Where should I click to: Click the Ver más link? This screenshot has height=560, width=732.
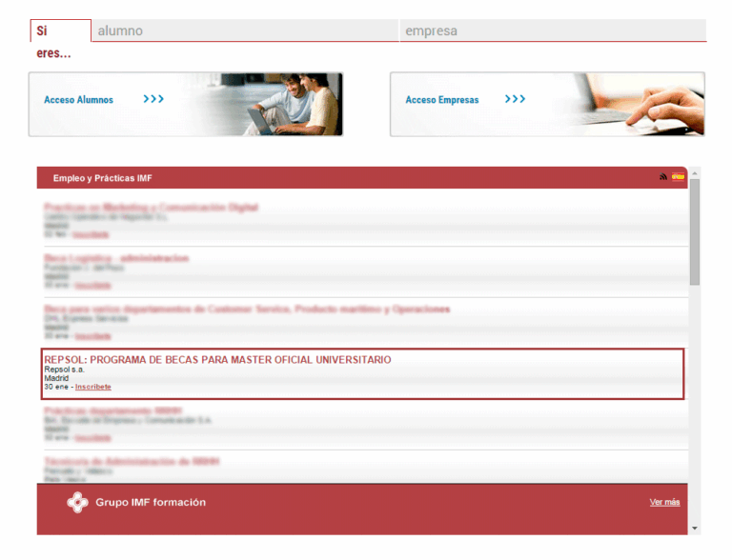click(664, 502)
